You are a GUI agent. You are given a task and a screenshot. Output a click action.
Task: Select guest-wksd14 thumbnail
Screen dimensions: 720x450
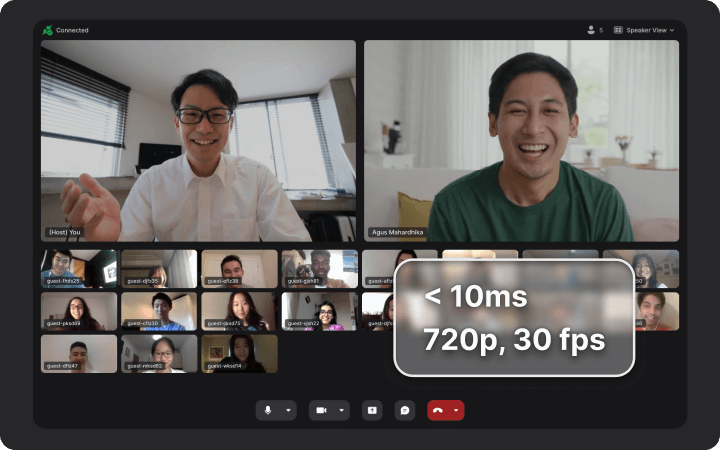point(240,354)
